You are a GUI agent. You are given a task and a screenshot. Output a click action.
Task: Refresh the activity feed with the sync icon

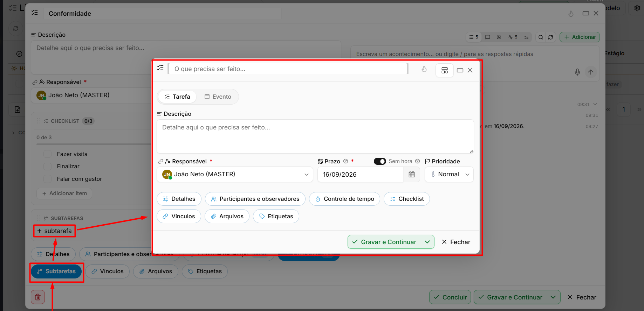551,37
